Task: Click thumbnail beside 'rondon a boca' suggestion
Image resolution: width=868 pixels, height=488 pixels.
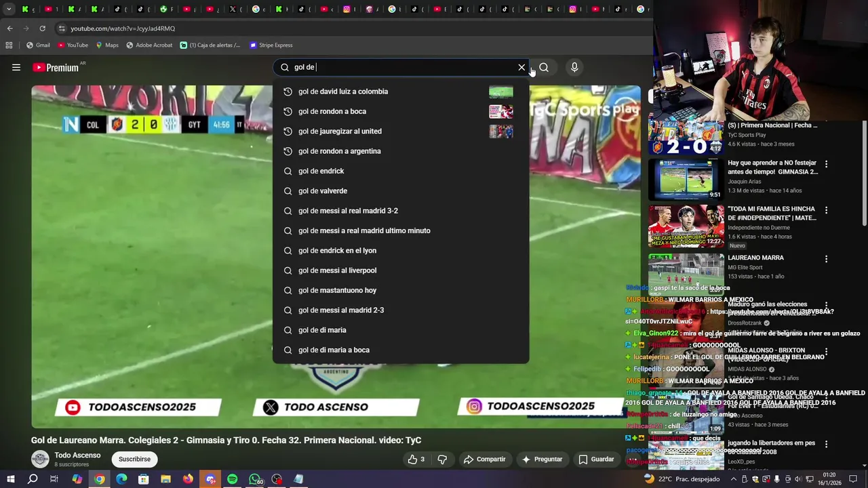Action: pos(501,111)
